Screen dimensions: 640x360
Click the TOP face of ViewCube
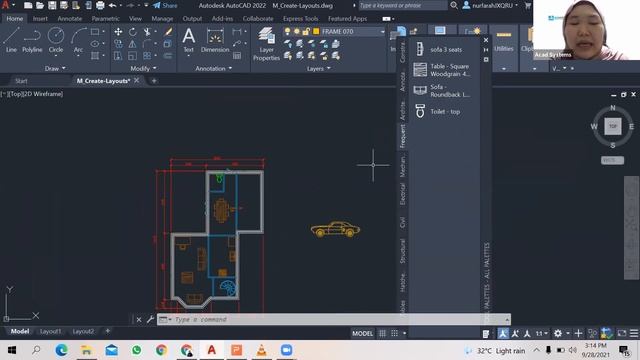pyautogui.click(x=613, y=127)
